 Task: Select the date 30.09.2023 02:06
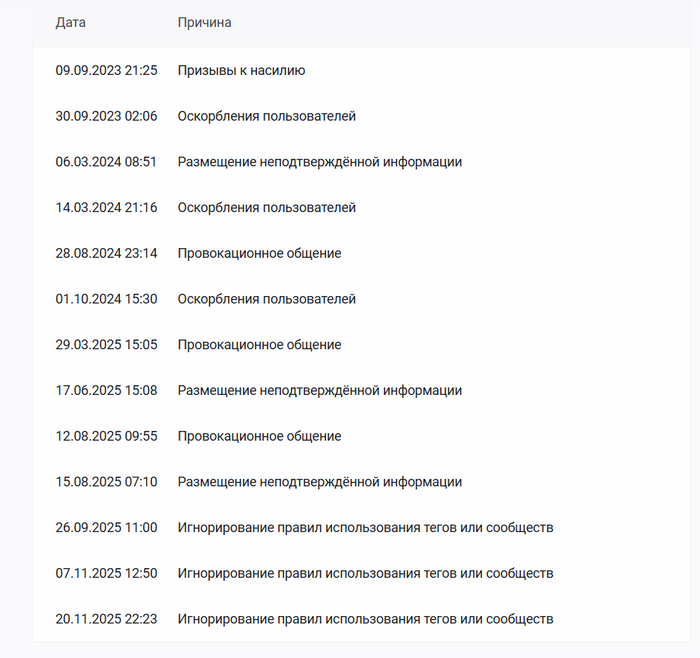click(x=106, y=116)
